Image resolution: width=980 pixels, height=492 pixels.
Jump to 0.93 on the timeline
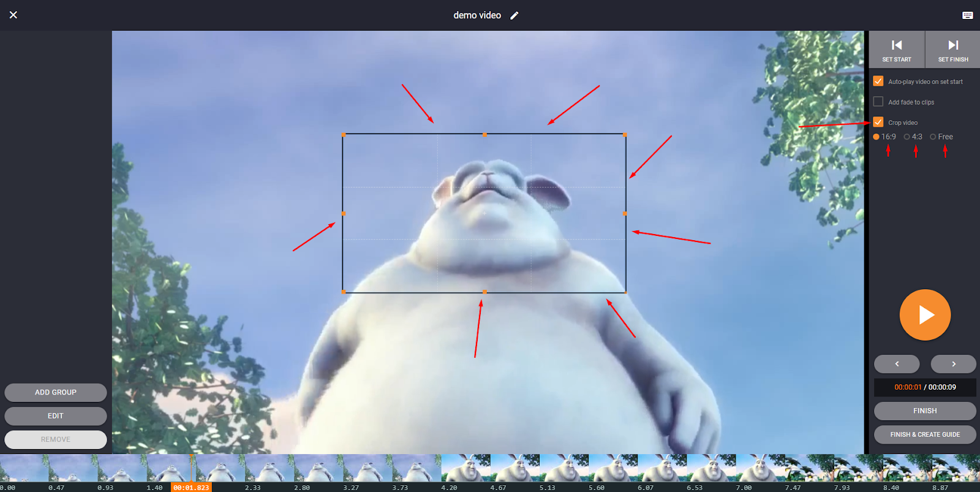pos(105,488)
